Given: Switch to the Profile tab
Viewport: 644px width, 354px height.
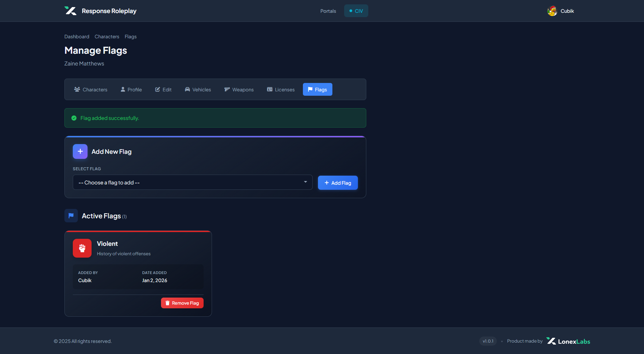Looking at the screenshot, I should pos(131,90).
